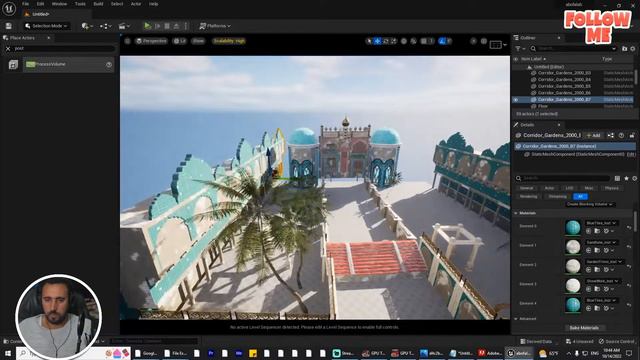Create new folder in Outliner
Viewport: 640px width, 360px height.
click(624, 49)
